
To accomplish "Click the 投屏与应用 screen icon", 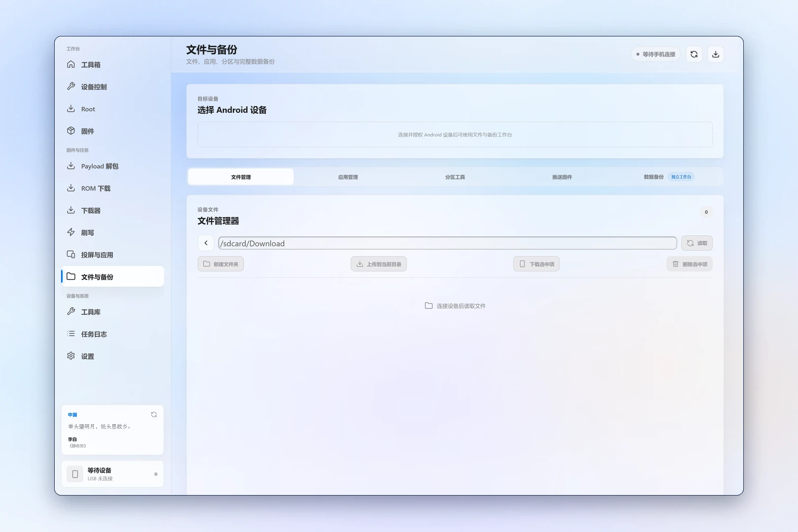I will [71, 255].
